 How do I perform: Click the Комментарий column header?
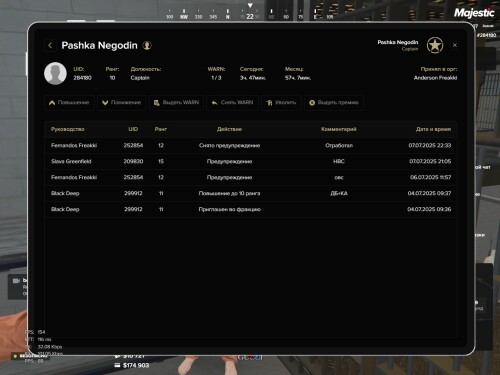339,129
